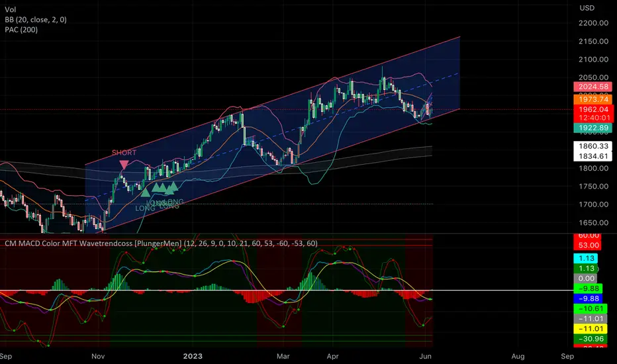Viewport: 617px width, 364px height.
Task: Click the red 60.00 indicator level tag
Action: 589,236
